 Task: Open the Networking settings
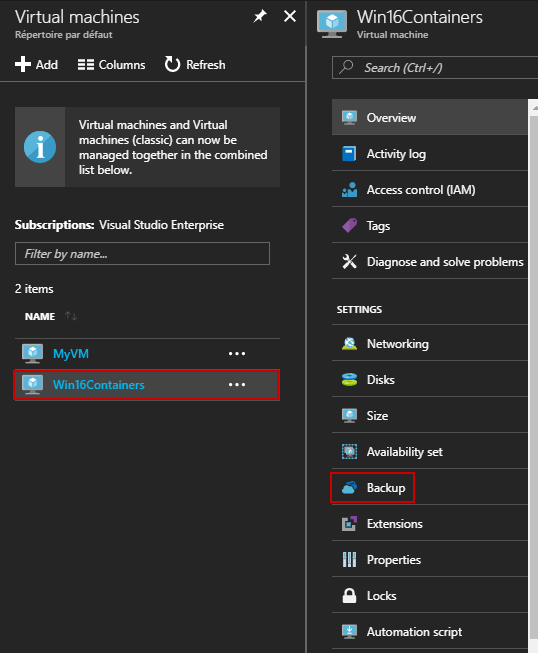(x=430, y=344)
